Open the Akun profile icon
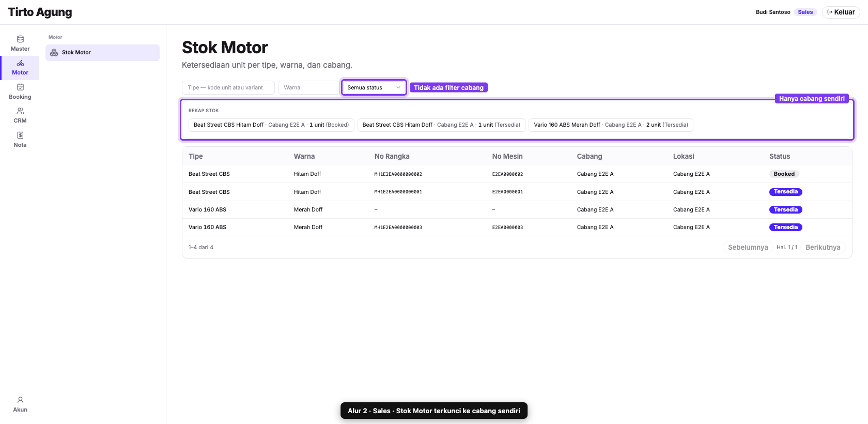This screenshot has height=424, width=868. pos(20,400)
